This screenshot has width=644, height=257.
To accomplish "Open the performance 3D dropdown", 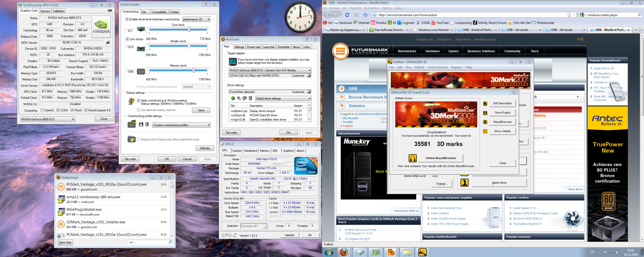I will coord(196,19).
